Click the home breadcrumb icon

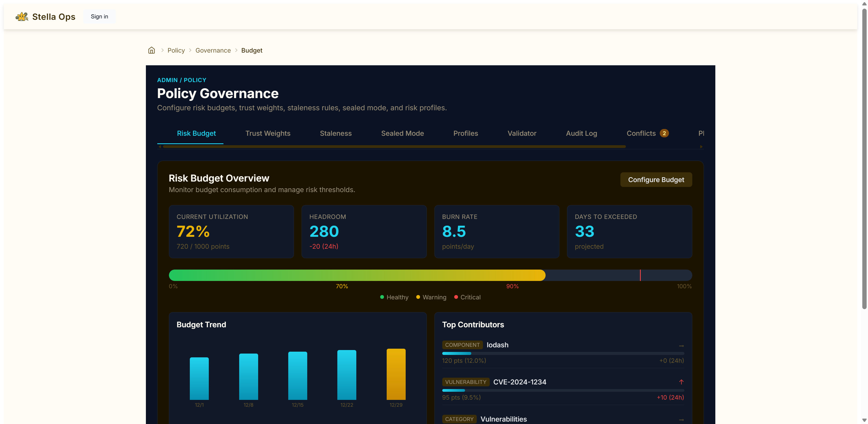point(152,50)
